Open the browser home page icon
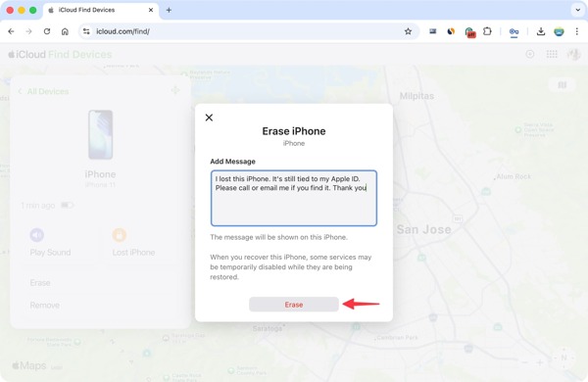The width and height of the screenshot is (588, 382). click(65, 31)
